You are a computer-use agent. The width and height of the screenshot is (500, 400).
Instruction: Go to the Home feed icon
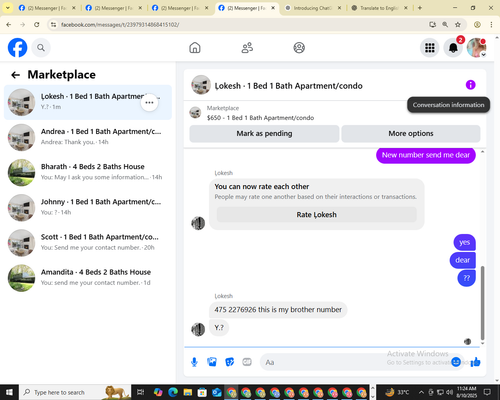pyautogui.click(x=195, y=48)
